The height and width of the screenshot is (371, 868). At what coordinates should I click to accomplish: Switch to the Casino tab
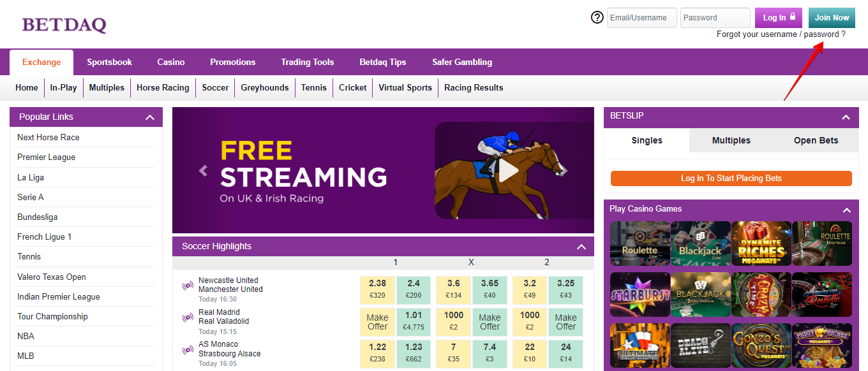pos(171,62)
